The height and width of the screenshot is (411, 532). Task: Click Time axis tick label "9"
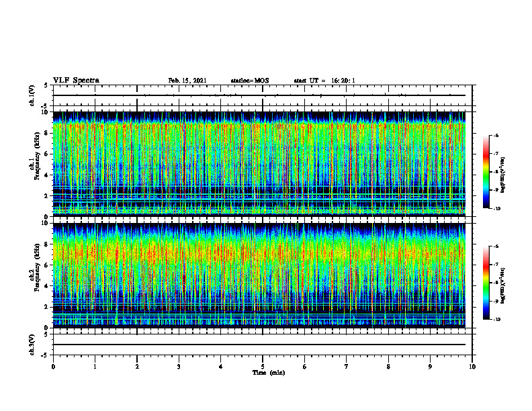[x=430, y=367]
